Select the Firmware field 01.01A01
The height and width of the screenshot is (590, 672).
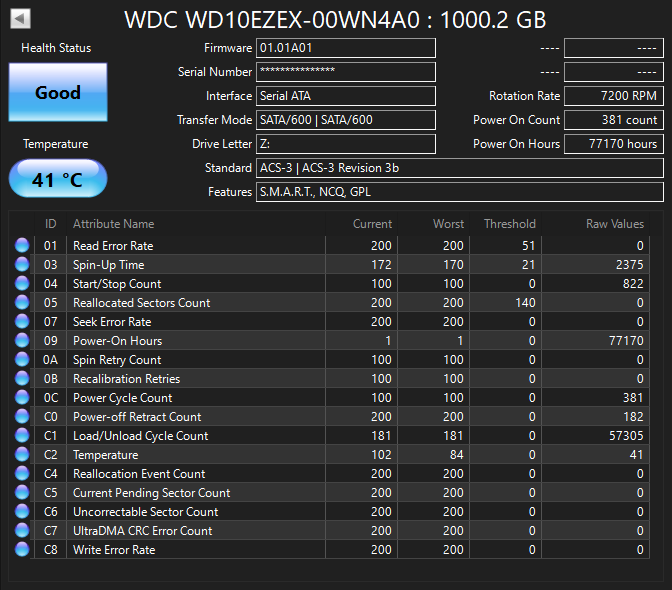[346, 48]
